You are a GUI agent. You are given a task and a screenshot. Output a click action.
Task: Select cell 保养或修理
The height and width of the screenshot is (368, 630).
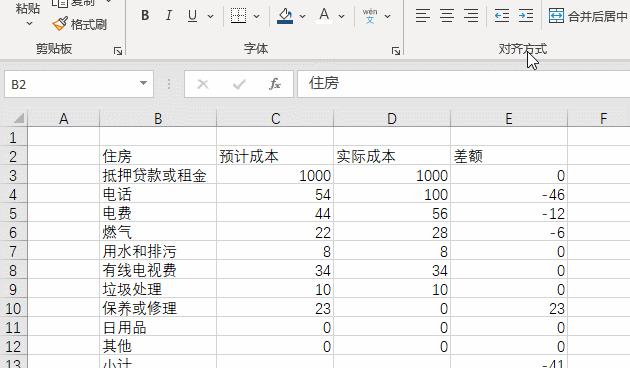(158, 309)
